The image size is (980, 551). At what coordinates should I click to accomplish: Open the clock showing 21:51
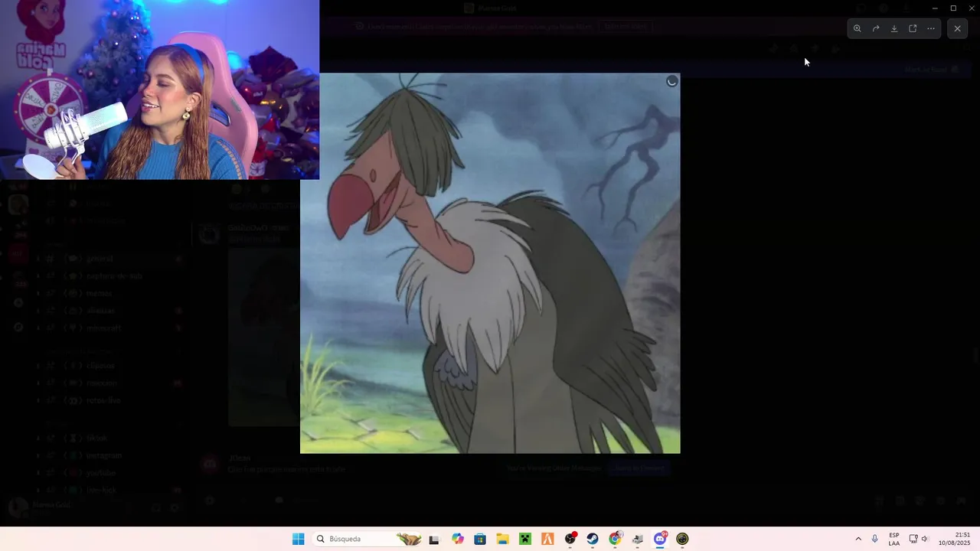(x=955, y=539)
